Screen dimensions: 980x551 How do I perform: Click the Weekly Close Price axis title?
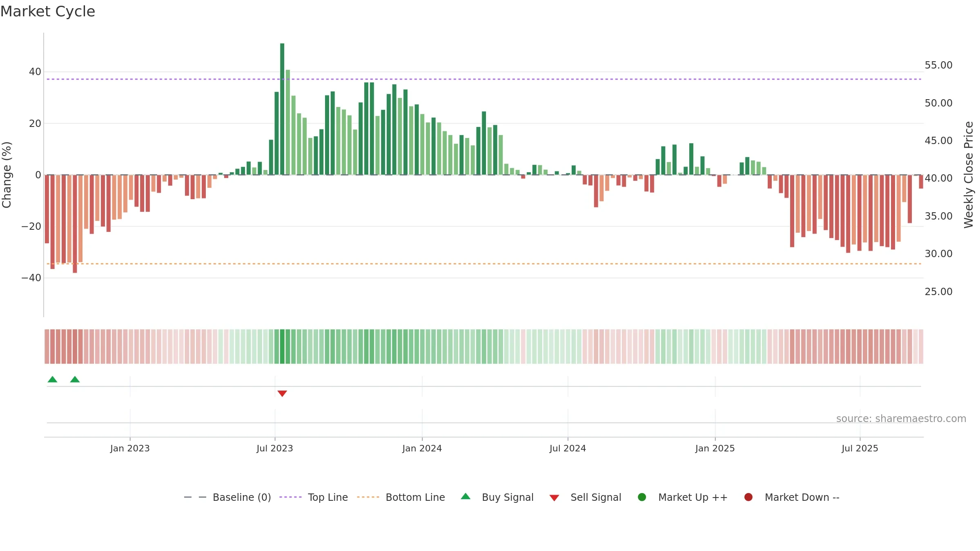(969, 175)
